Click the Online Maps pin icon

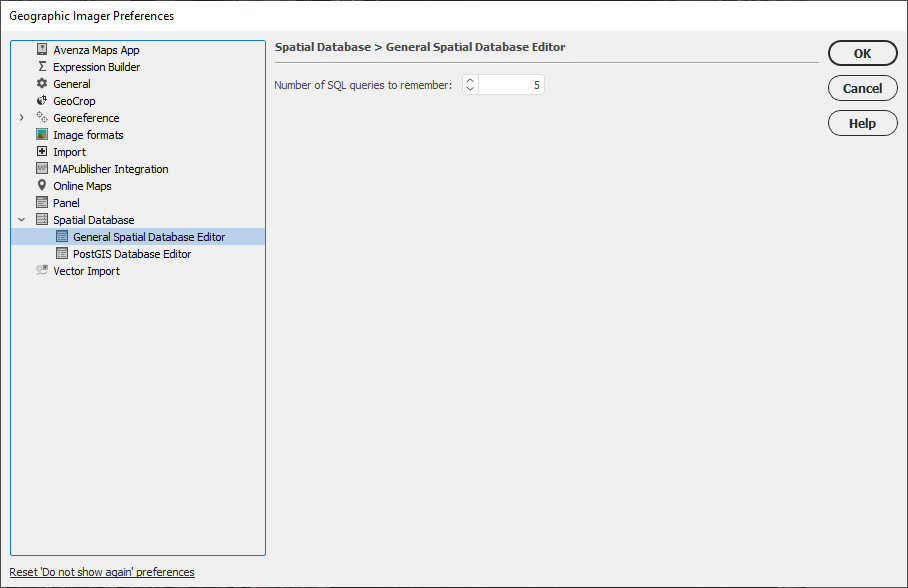pos(42,185)
